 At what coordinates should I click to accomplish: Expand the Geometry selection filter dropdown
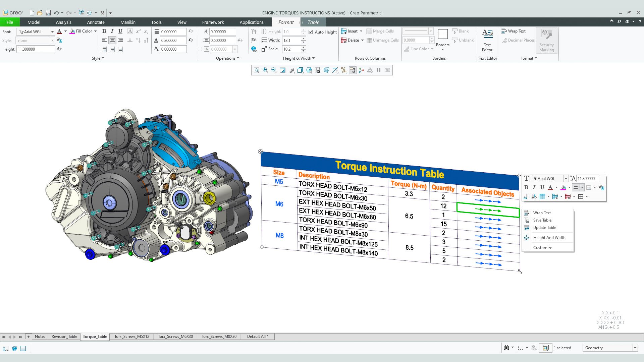tap(635, 348)
